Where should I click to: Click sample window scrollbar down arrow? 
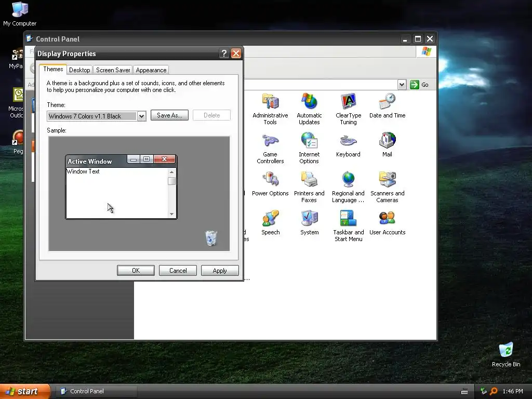(x=171, y=214)
